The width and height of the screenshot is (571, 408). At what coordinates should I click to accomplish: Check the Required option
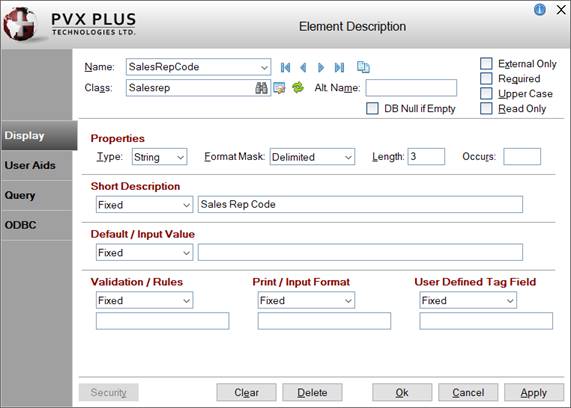click(x=486, y=78)
